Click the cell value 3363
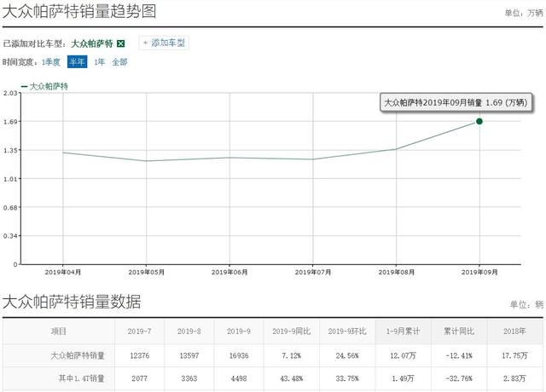The width and height of the screenshot is (546, 392). pyautogui.click(x=189, y=378)
